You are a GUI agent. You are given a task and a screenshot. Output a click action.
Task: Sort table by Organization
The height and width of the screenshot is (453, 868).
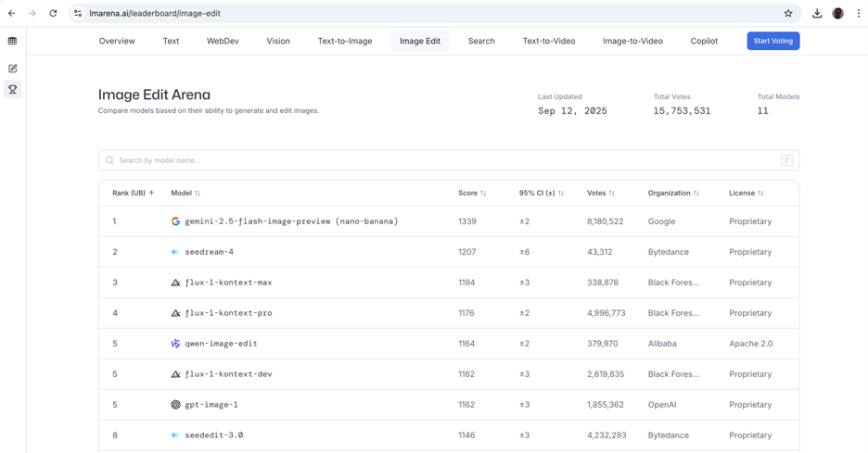[673, 193]
